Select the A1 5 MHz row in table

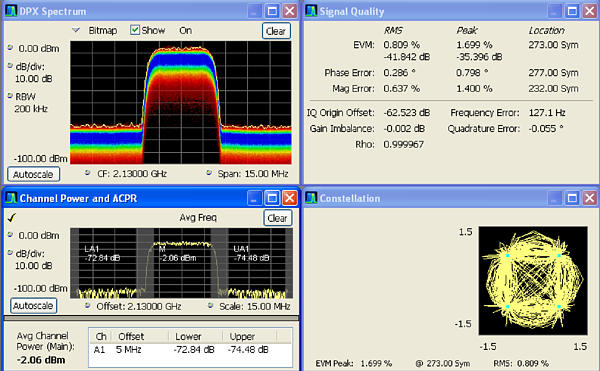click(x=190, y=350)
